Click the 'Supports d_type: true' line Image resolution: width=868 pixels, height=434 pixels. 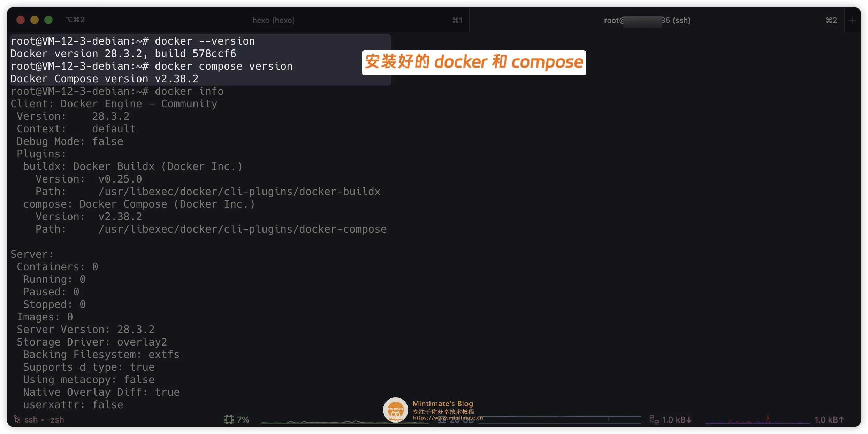tap(89, 367)
